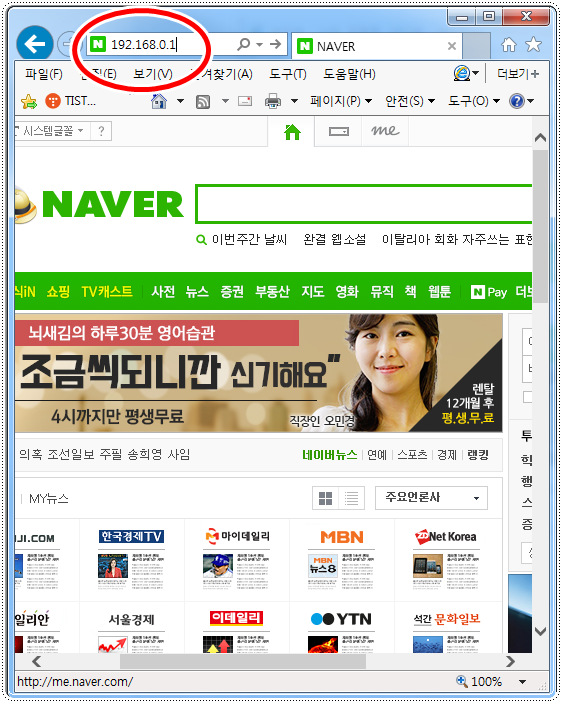This screenshot has width=562, height=703.
Task: Click the Internet Explorer logo icon
Action: coord(462,73)
